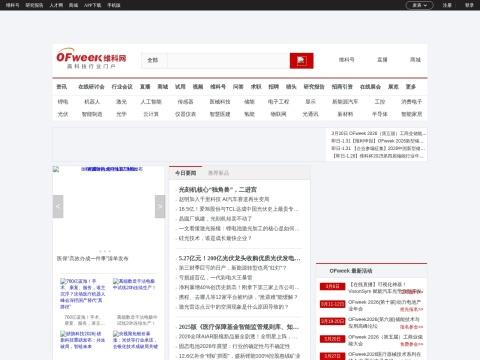Click 物联网 industry category
The image size is (480, 360).
[278, 114]
